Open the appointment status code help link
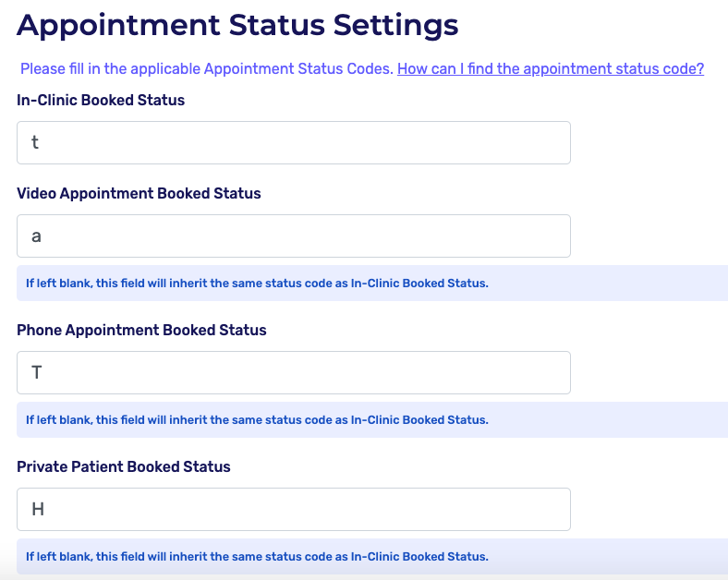The image size is (728, 580). 551,69
